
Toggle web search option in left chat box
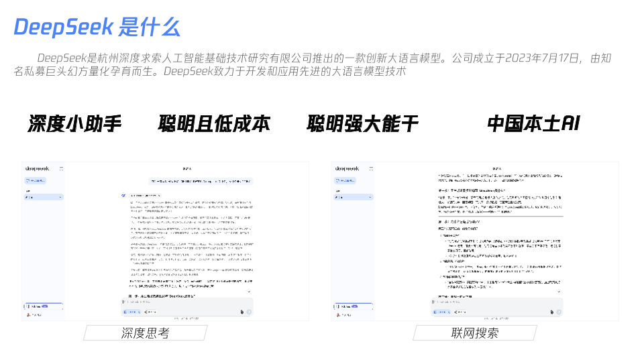click(149, 312)
